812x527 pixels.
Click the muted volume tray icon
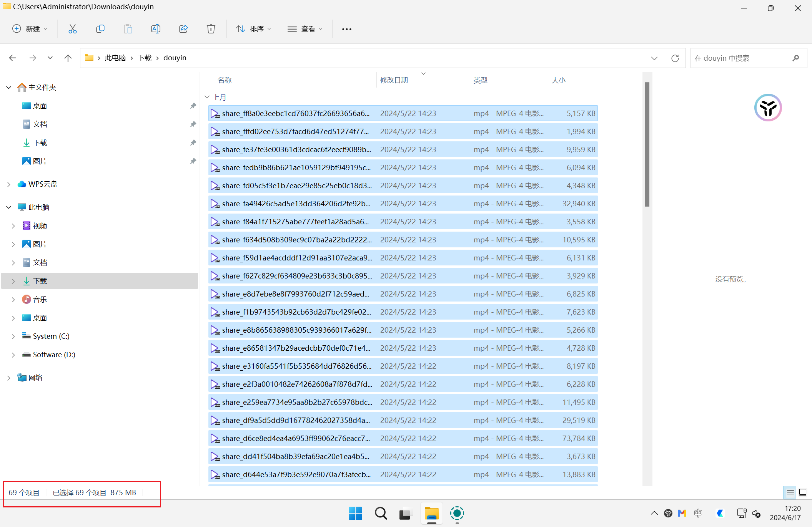[756, 514]
